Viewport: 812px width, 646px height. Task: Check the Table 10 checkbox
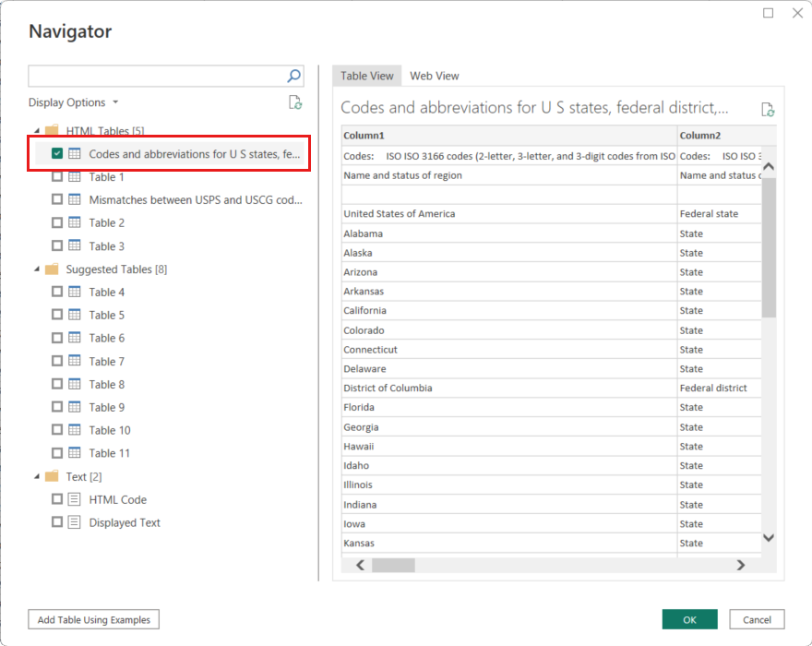click(x=57, y=429)
